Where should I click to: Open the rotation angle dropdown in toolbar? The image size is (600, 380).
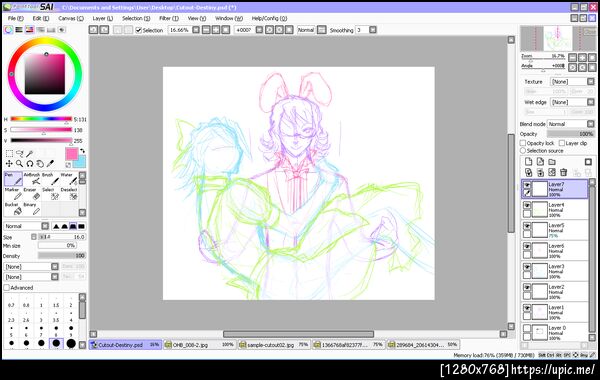(x=259, y=30)
